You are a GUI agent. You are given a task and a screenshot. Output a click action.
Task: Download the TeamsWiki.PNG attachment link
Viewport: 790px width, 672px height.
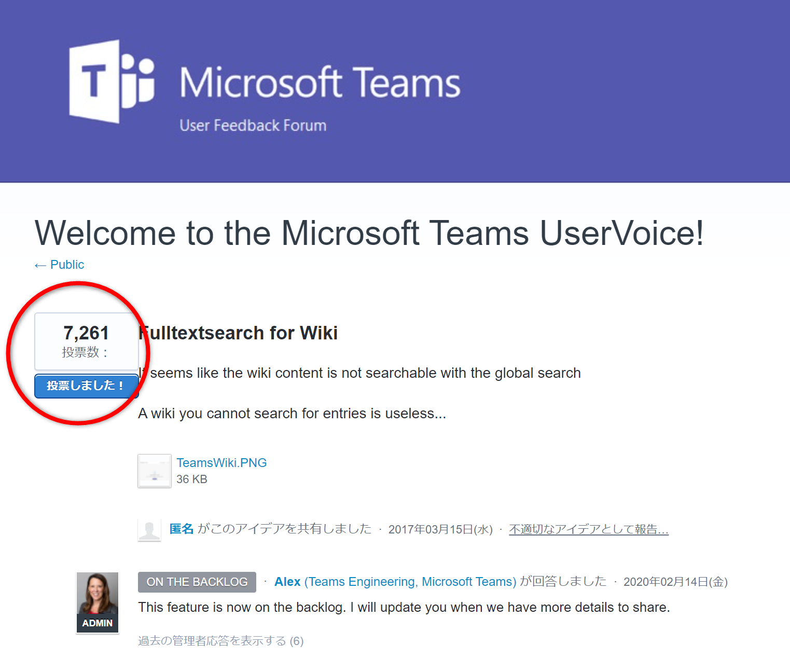pyautogui.click(x=221, y=463)
